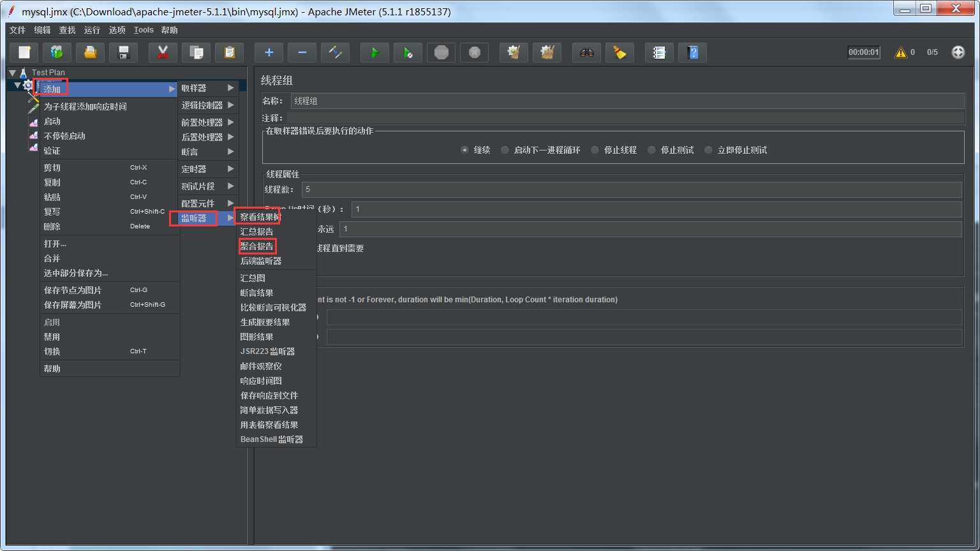Open the 运行 menu in the menu bar
Viewport: 980px width, 551px height.
(x=92, y=30)
